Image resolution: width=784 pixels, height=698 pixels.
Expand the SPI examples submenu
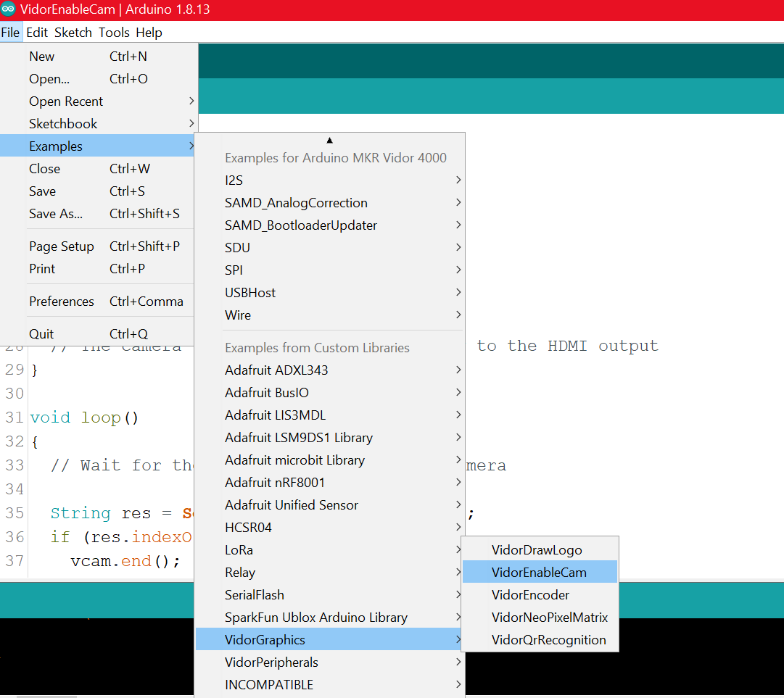(330, 270)
